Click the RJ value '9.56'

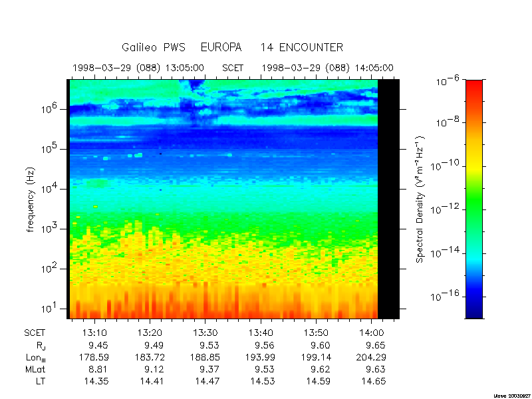tap(265, 345)
